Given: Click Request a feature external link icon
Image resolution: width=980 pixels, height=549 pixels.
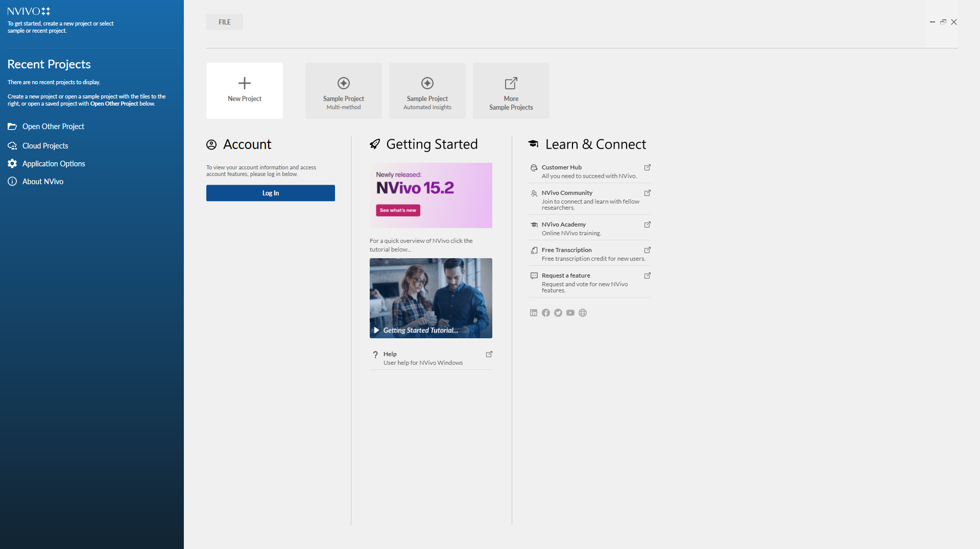Looking at the screenshot, I should [647, 276].
